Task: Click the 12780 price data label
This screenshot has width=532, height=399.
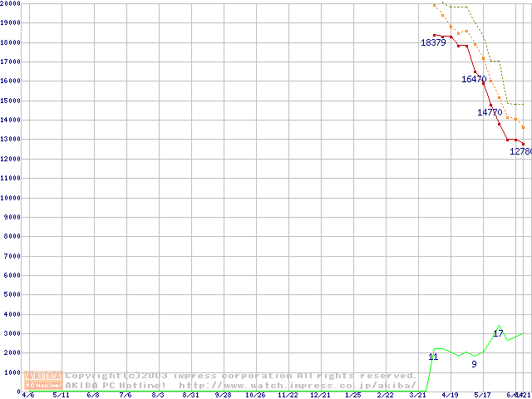Action: pos(520,151)
